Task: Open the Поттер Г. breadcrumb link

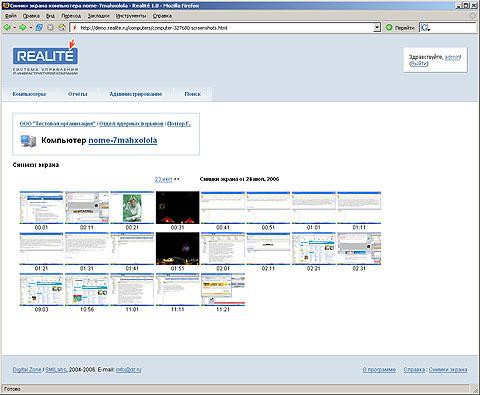Action: 179,124
